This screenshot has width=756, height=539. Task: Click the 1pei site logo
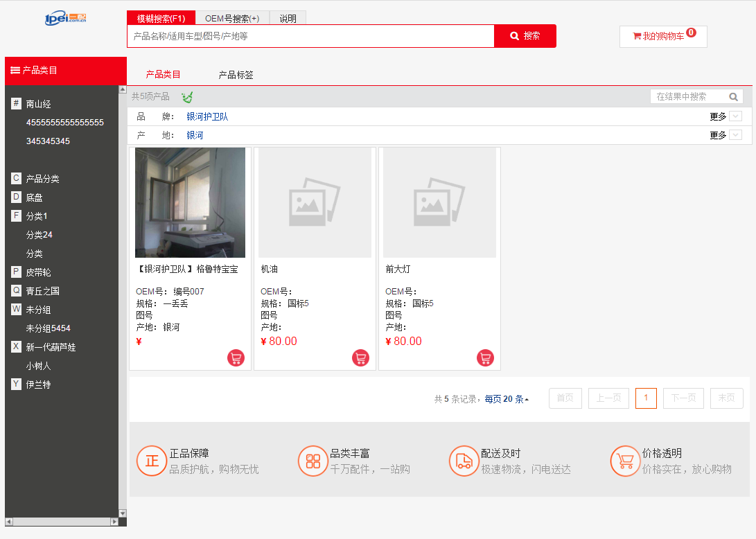pos(66,18)
